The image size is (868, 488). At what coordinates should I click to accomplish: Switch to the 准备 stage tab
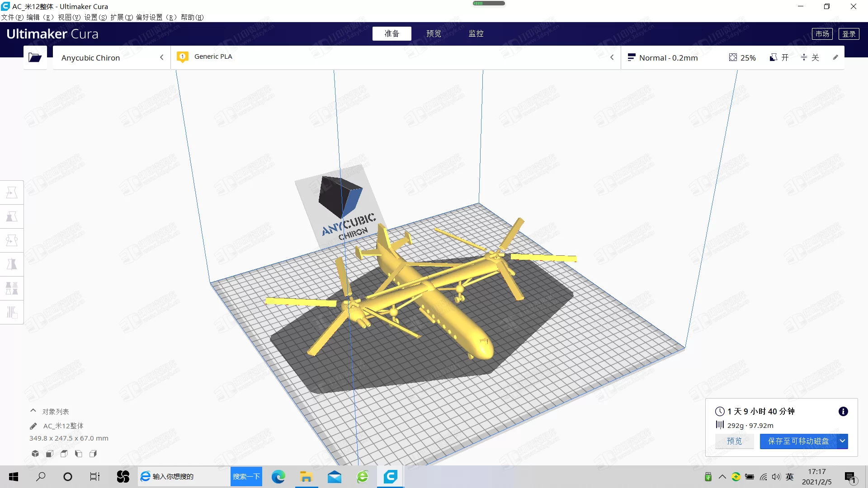coord(392,33)
